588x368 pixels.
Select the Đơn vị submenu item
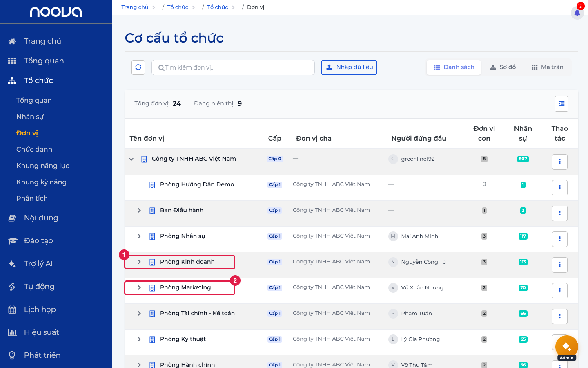[x=27, y=133]
